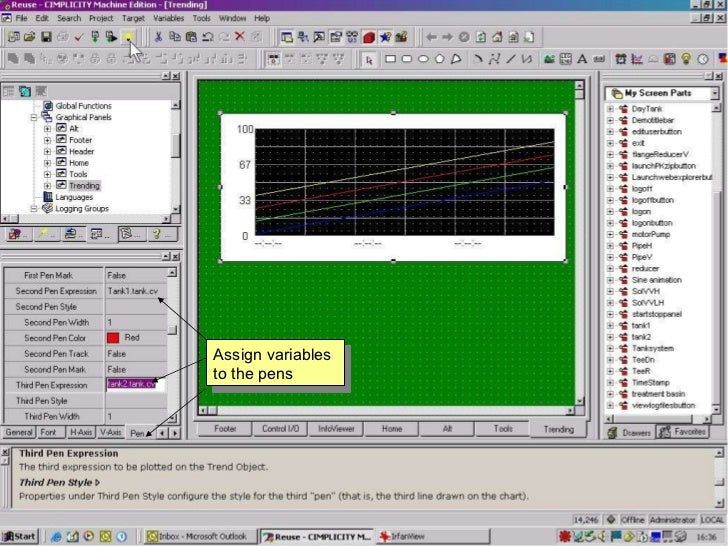Select the ellipse drawing tool

(424, 59)
